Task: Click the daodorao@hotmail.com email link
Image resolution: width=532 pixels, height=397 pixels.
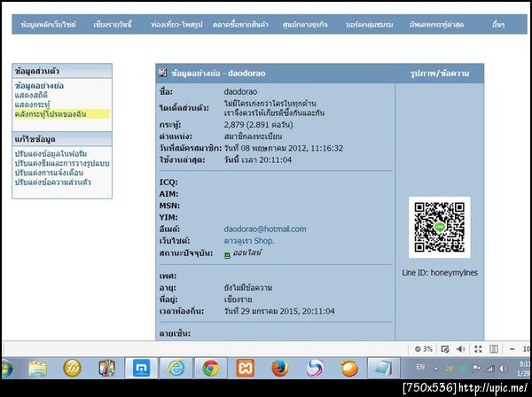Action: pyautogui.click(x=265, y=230)
